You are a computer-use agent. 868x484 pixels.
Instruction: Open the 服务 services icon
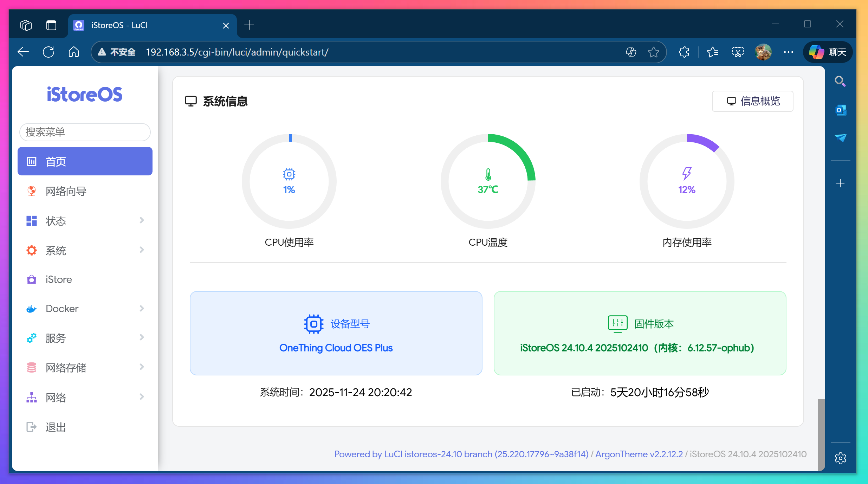click(31, 338)
